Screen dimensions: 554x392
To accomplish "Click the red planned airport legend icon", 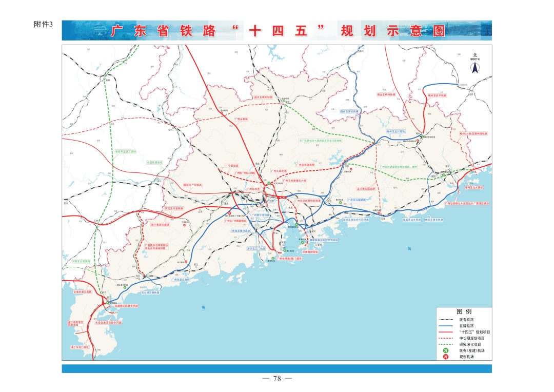I will [x=445, y=357].
